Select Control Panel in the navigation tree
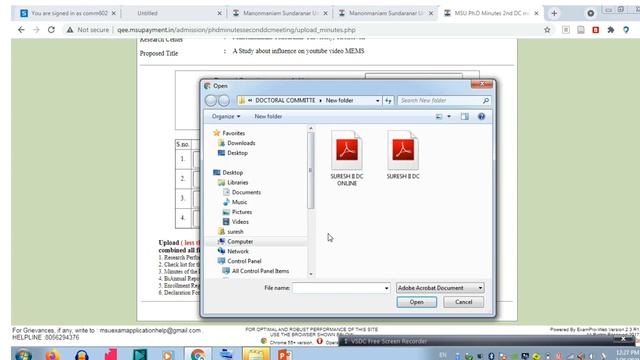This screenshot has width=640, height=360. (x=244, y=261)
